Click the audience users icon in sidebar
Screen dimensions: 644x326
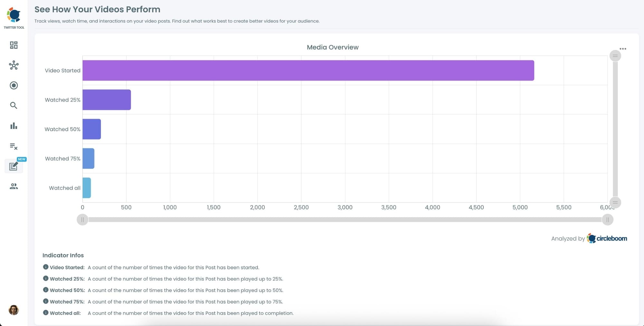(14, 186)
